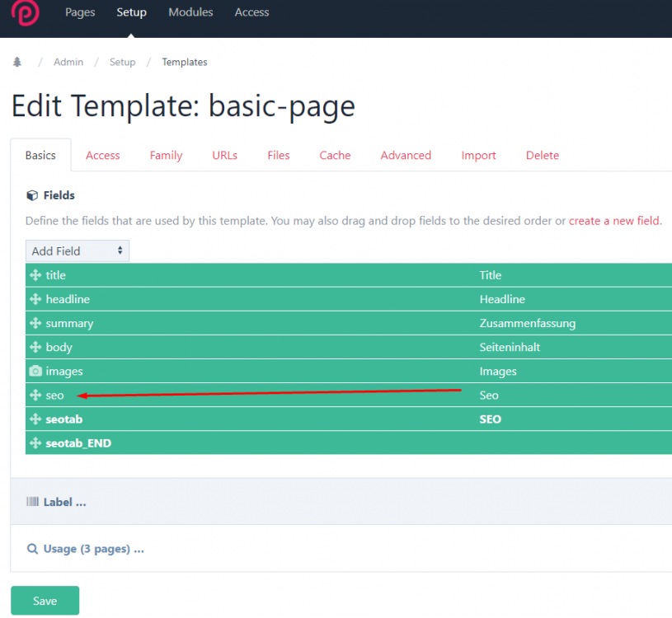Expand the Label section
Viewport: 672px width, 618px height.
64,502
